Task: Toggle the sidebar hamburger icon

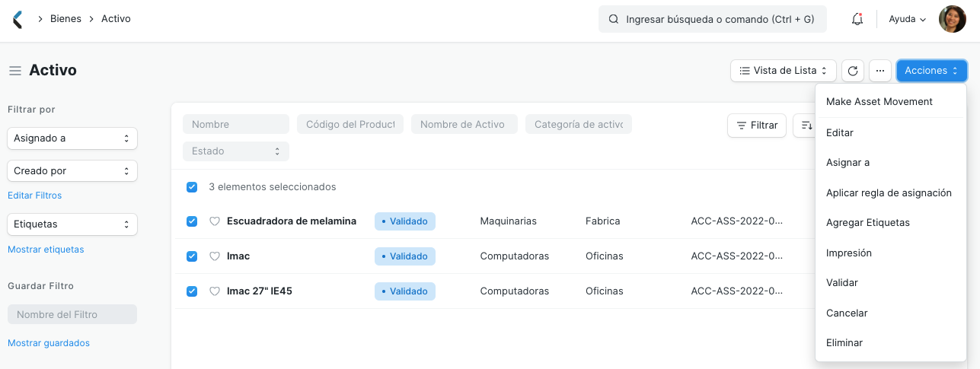Action: point(14,71)
